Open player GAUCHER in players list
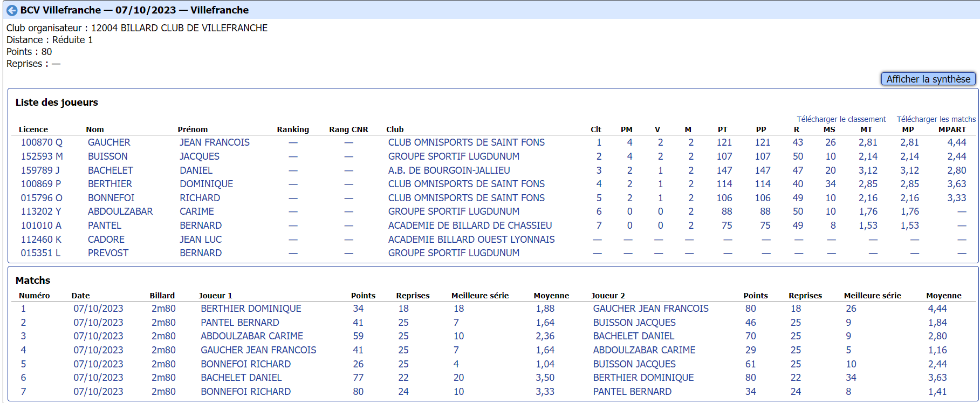980x403 pixels. click(x=109, y=142)
